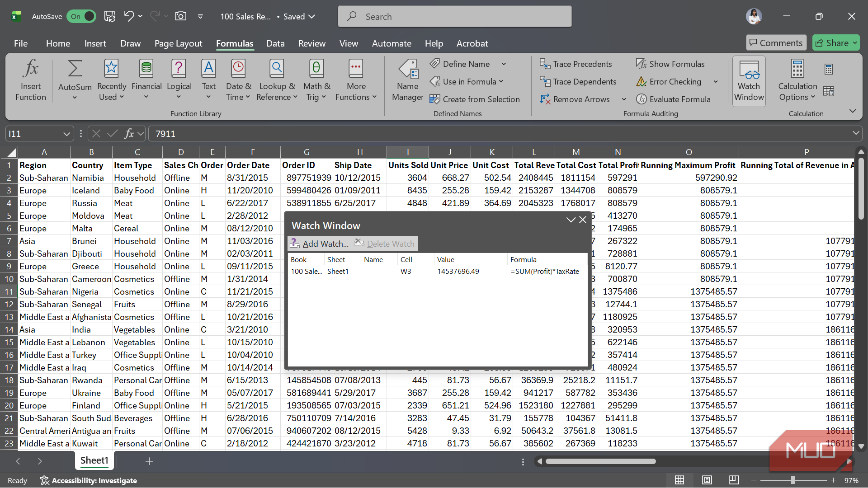This screenshot has height=488, width=868.
Task: Click Add Watch in Watch Window
Action: (x=320, y=244)
